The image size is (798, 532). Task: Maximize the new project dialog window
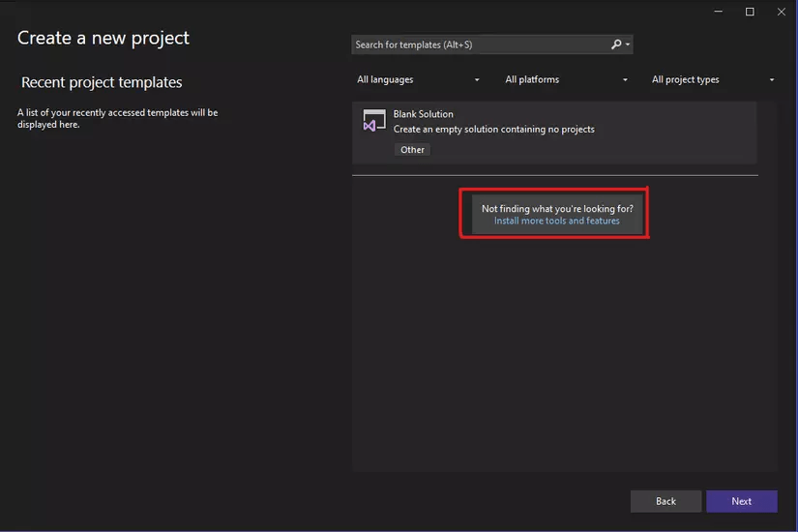click(x=750, y=12)
